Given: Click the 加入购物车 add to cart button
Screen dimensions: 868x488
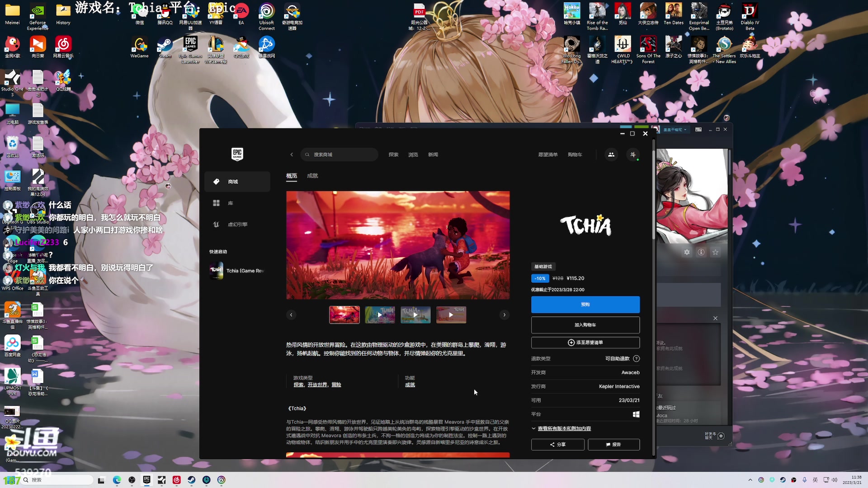Looking at the screenshot, I should tap(585, 325).
